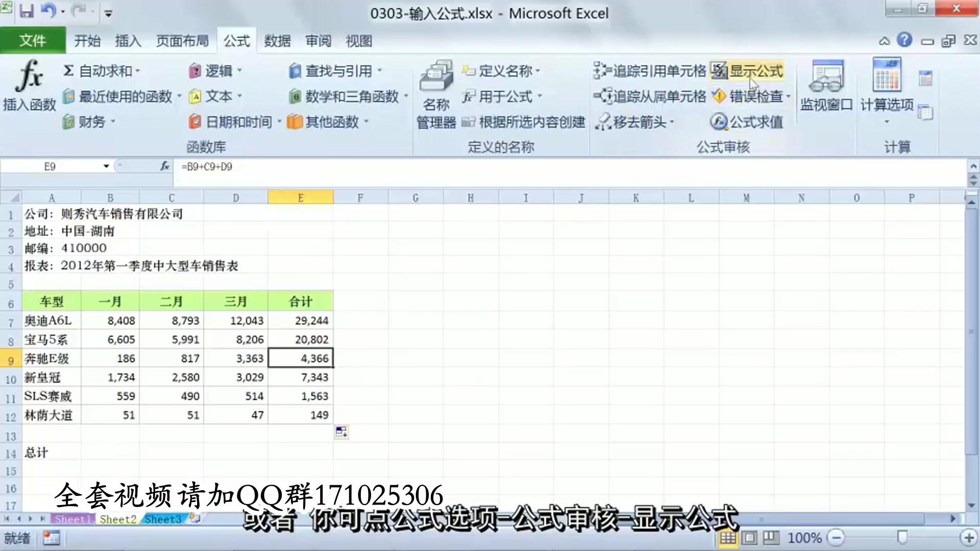This screenshot has height=551, width=980.
Task: Open the Name Manager (名称管理器)
Action: [436, 94]
